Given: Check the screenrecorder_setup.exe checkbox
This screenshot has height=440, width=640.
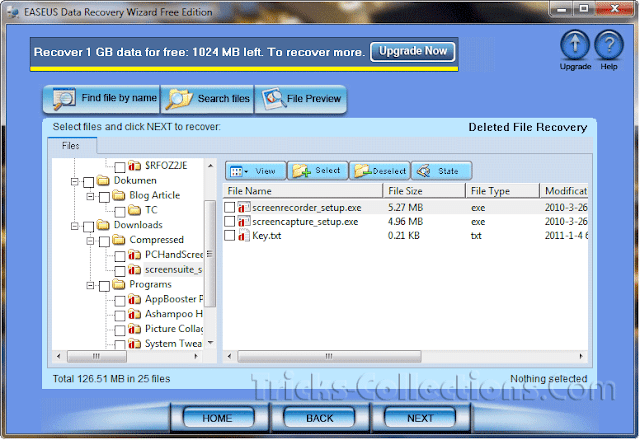Looking at the screenshot, I should pos(229,207).
